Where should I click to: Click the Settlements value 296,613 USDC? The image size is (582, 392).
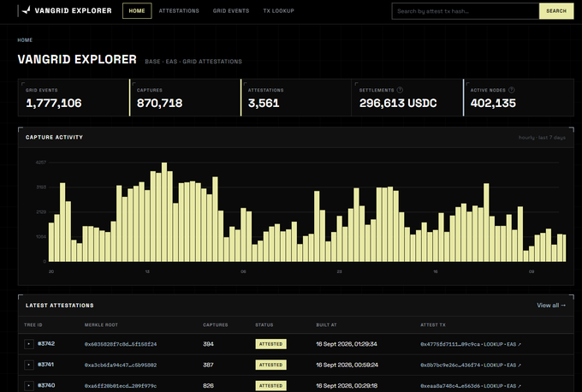click(398, 103)
